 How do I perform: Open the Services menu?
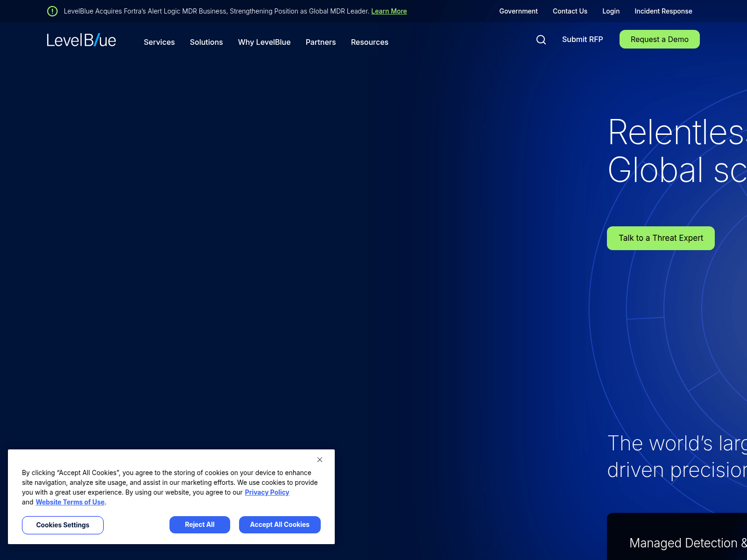tap(159, 42)
